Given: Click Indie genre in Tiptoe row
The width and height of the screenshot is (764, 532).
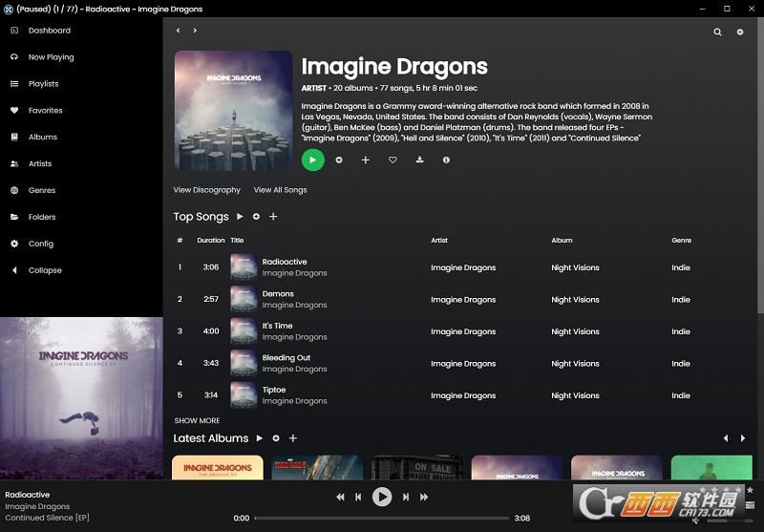Looking at the screenshot, I should [x=681, y=395].
